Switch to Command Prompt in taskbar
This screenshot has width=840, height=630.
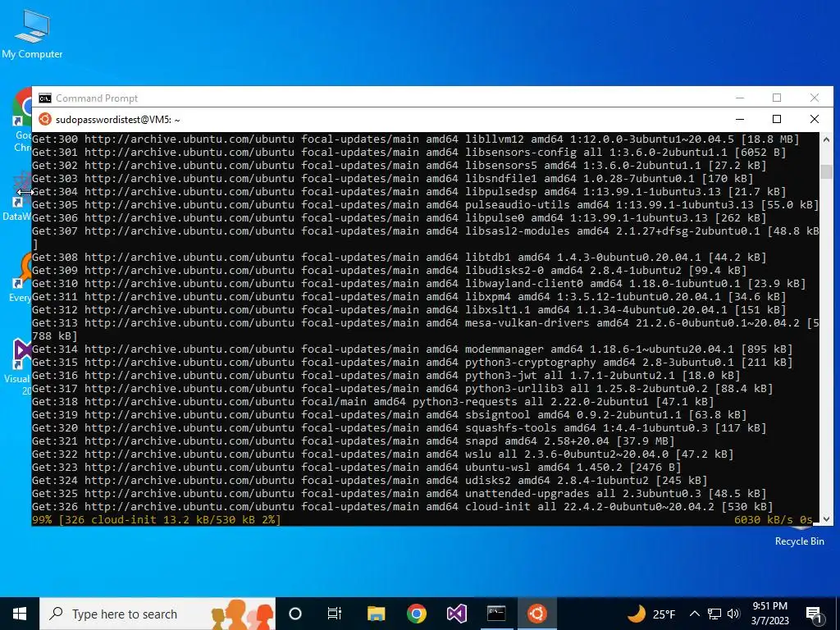pyautogui.click(x=496, y=614)
